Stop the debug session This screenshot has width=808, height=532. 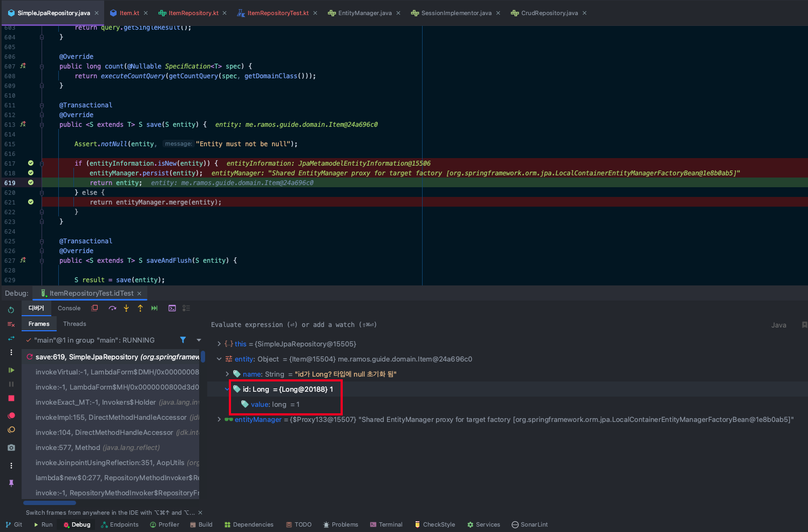point(11,398)
